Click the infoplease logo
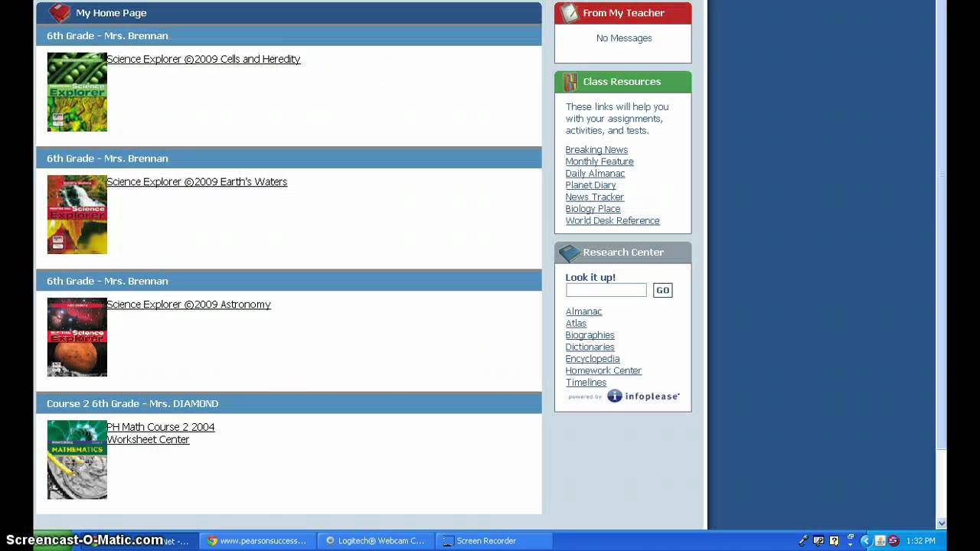The height and width of the screenshot is (551, 980). 642,396
